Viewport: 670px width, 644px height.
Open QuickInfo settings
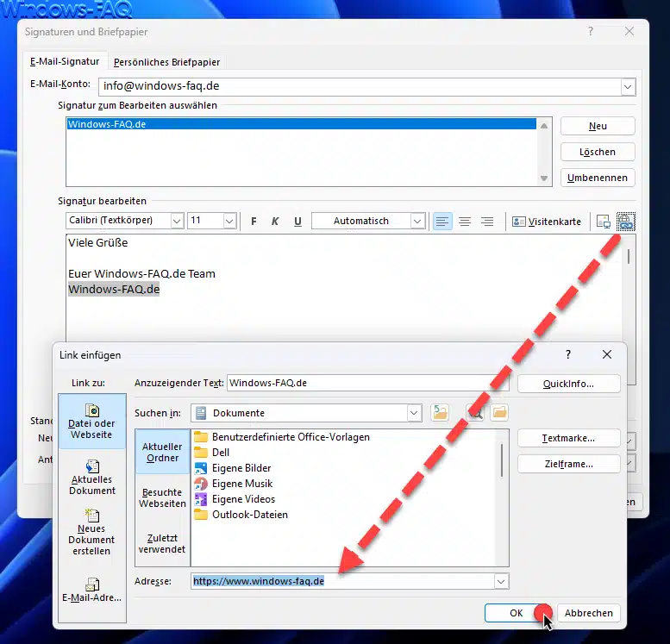569,384
